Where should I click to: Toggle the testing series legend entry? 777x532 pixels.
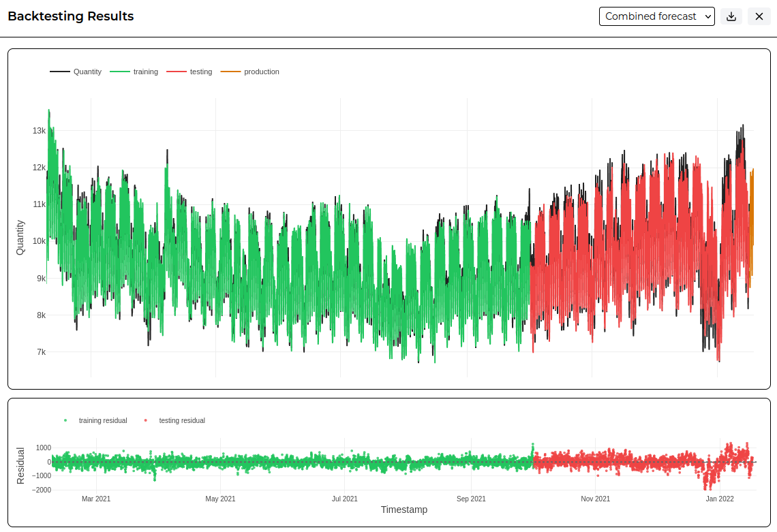pyautogui.click(x=189, y=72)
